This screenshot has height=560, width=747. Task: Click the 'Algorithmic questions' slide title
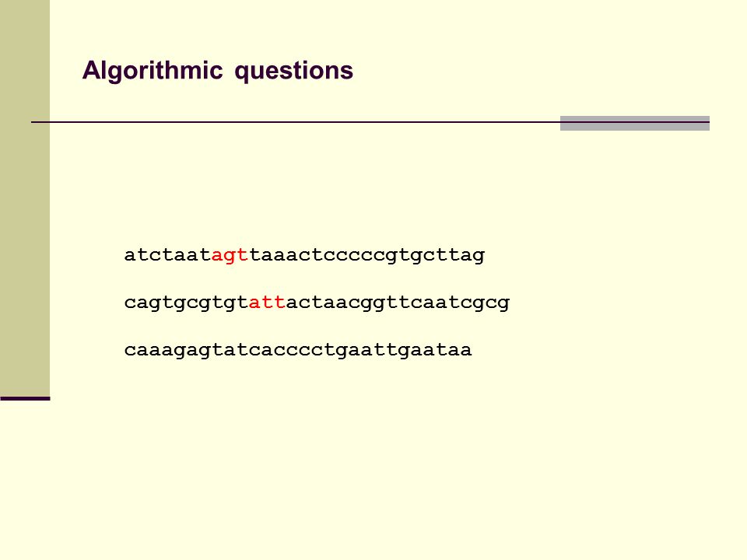(x=218, y=71)
